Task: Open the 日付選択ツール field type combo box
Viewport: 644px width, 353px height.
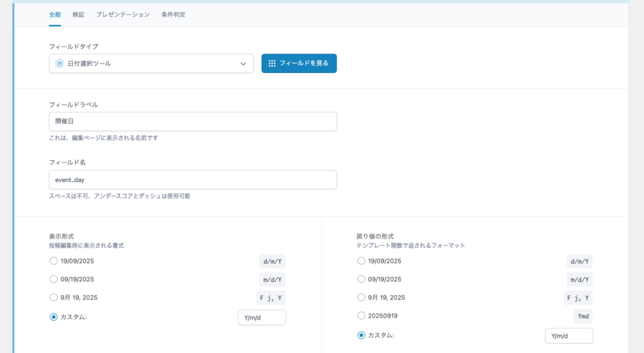Action: tap(151, 64)
